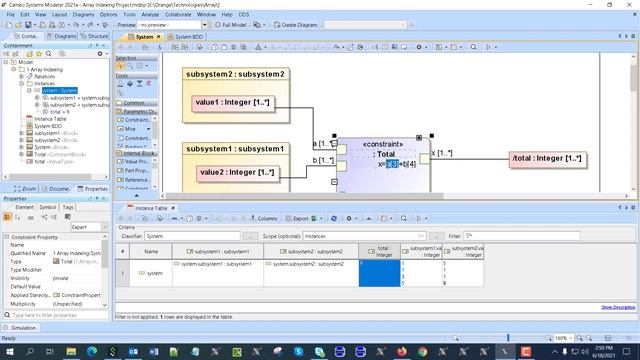
Task: Expand the Relations tree node
Action: click(x=21, y=76)
